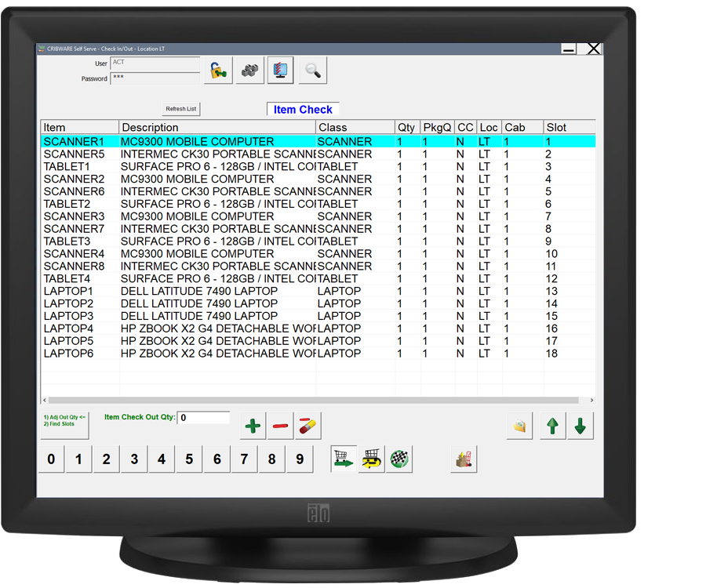Select the LAPTOP6 item row
Screen dimensions: 706x588
pyautogui.click(x=318, y=353)
